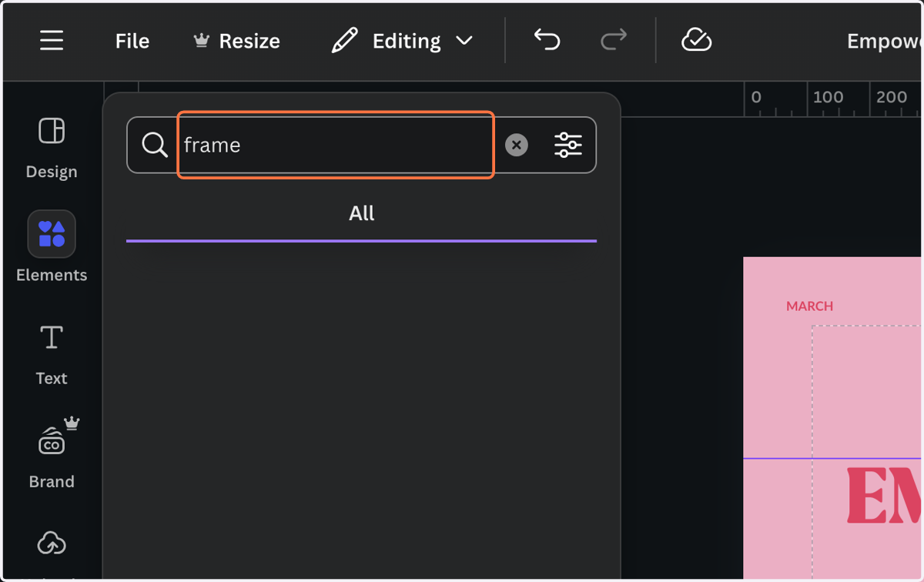Select the MARCH text on canvas
The height and width of the screenshot is (582, 924).
809,306
